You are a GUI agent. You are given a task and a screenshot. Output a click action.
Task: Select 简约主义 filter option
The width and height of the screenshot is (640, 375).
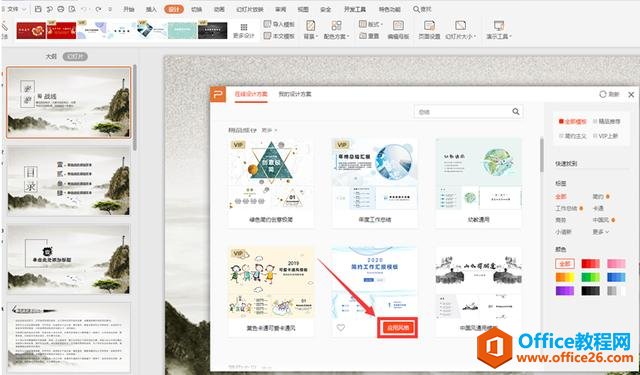(572, 136)
